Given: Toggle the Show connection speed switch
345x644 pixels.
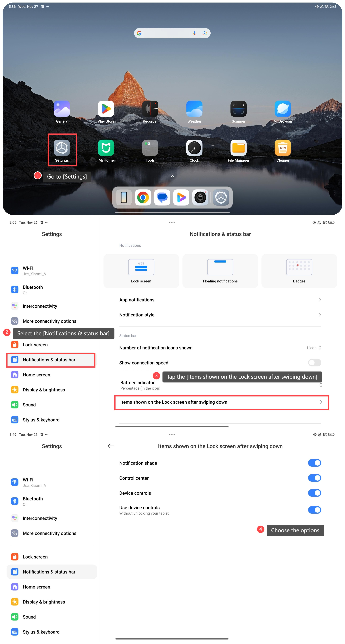Looking at the screenshot, I should coord(314,362).
